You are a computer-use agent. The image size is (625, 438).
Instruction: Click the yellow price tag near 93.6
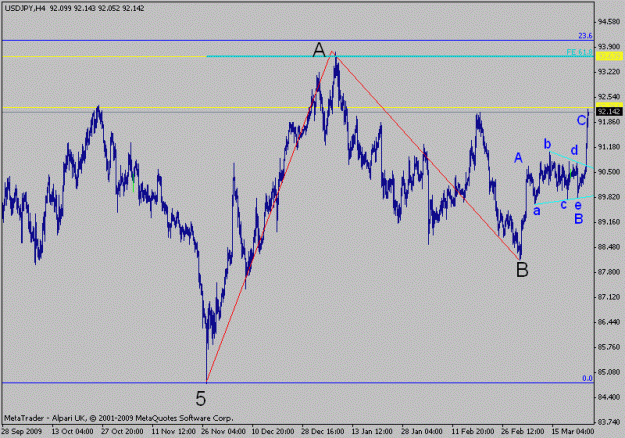609,57
